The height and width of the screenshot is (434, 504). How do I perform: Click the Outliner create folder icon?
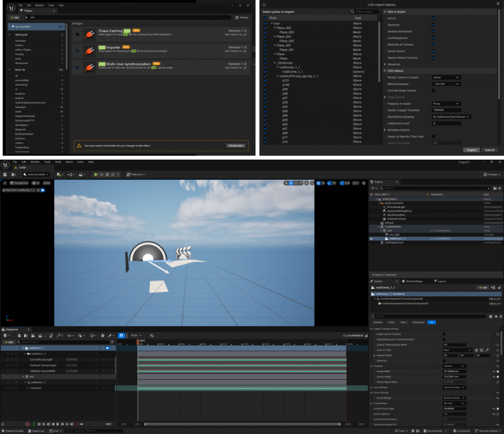(495, 188)
